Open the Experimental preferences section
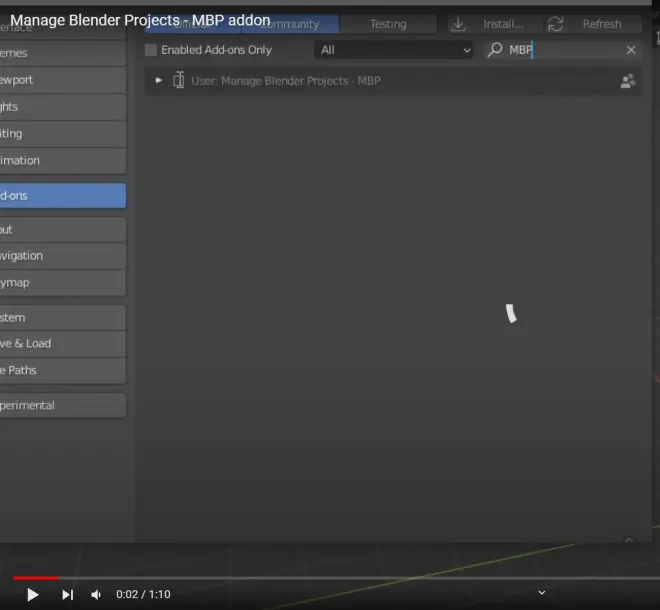This screenshot has height=610, width=660. click(63, 406)
